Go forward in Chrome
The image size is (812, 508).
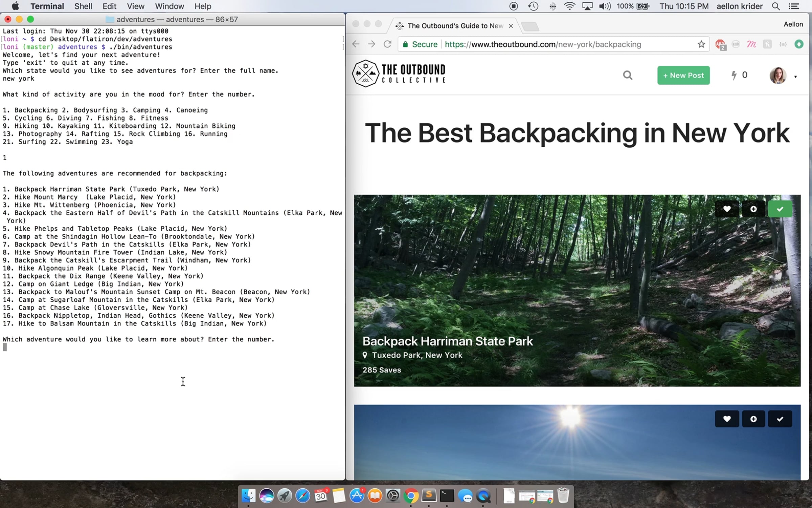[x=371, y=44]
